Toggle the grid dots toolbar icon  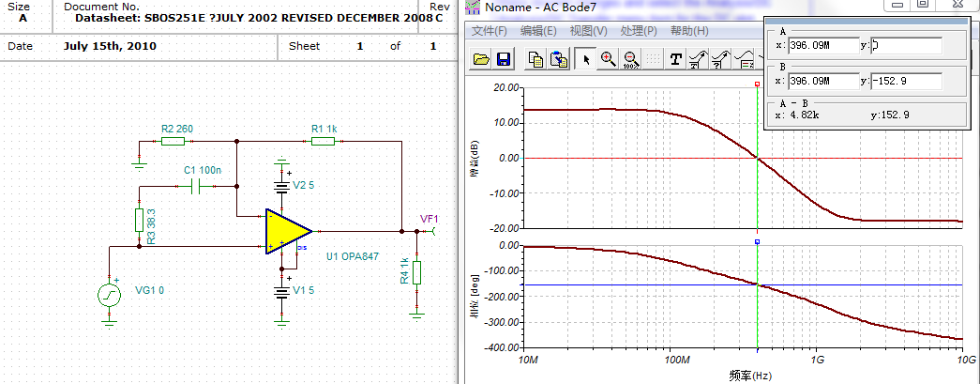(x=653, y=59)
